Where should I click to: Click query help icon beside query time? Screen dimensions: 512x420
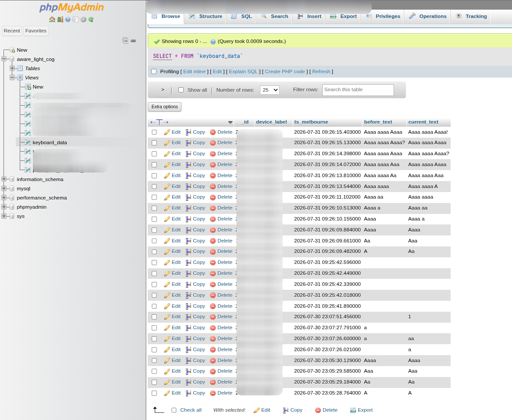(x=213, y=42)
